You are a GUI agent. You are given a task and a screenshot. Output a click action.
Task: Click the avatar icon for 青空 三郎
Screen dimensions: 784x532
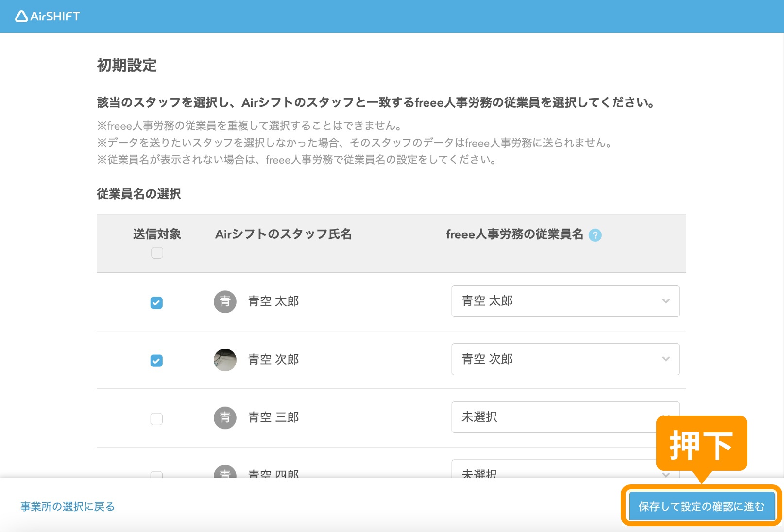tap(225, 417)
